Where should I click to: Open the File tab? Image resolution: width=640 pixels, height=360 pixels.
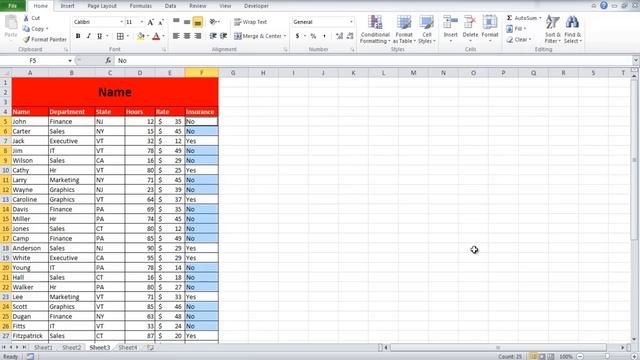[13, 6]
